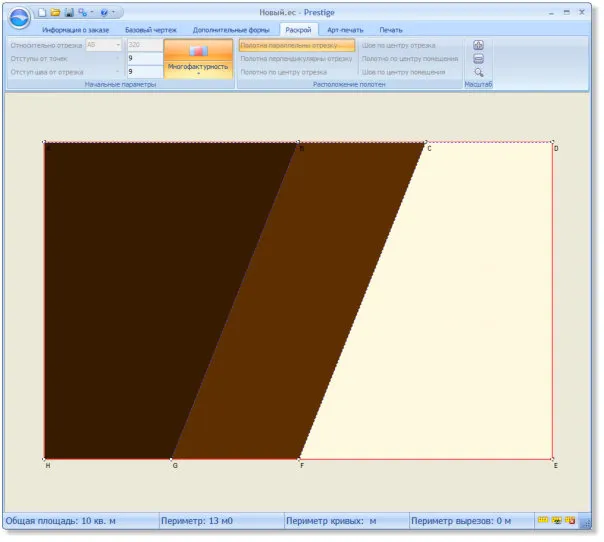Select the Раскрой tab
This screenshot has width=604, height=542.
pyautogui.click(x=298, y=30)
